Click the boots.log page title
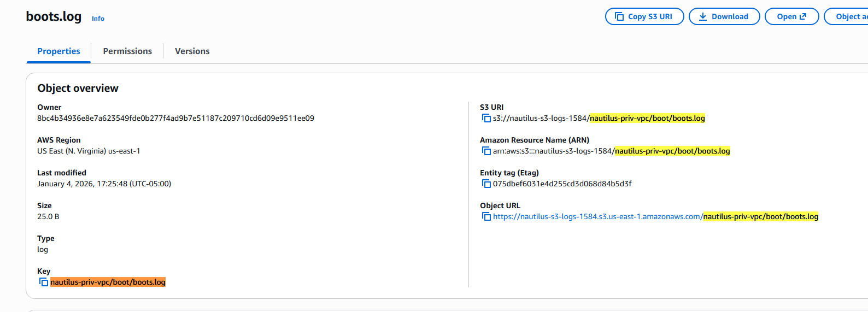This screenshot has height=312, width=868. [x=54, y=16]
